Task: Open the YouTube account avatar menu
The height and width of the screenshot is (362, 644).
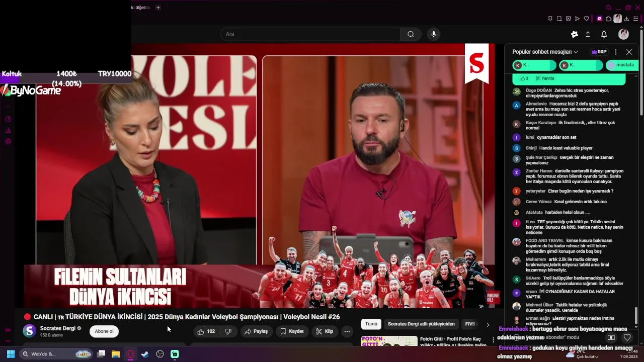Action: click(x=623, y=34)
